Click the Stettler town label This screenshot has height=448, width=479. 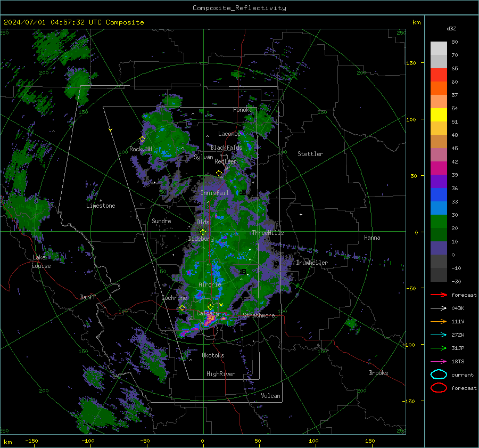tap(310, 154)
